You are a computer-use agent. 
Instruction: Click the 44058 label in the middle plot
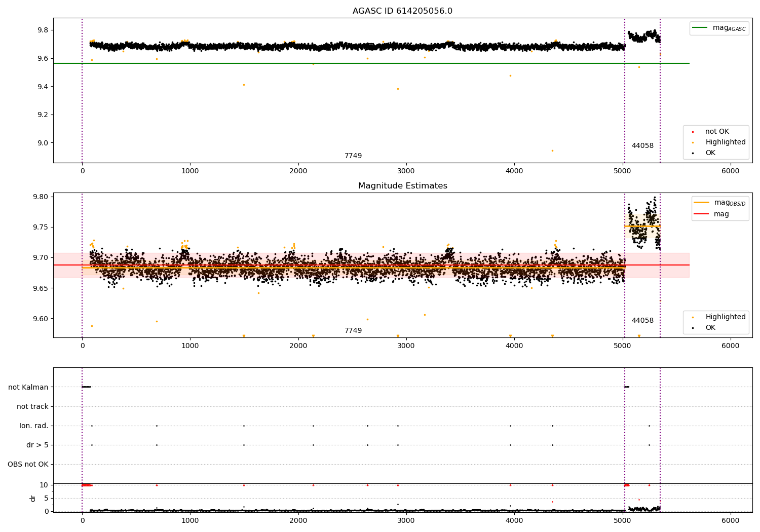(x=642, y=321)
